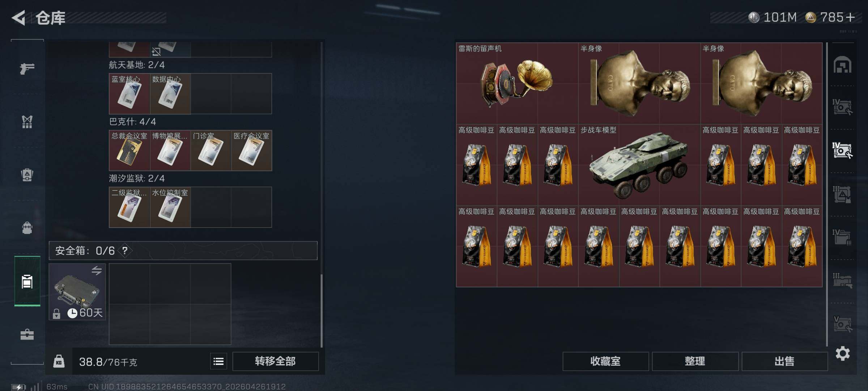Image resolution: width=868 pixels, height=391 pixels.
Task: Open the 收藏室 collection room
Action: [x=605, y=361]
